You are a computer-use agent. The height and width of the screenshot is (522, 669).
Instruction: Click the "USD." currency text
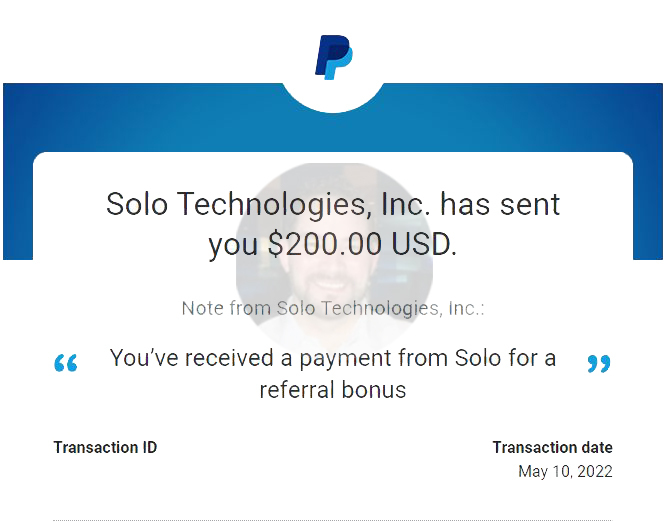coord(424,245)
